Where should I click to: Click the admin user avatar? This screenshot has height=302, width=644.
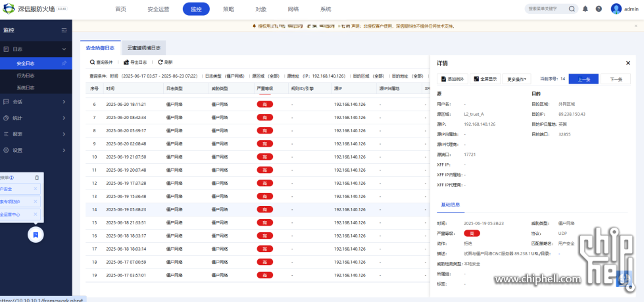coord(616,9)
